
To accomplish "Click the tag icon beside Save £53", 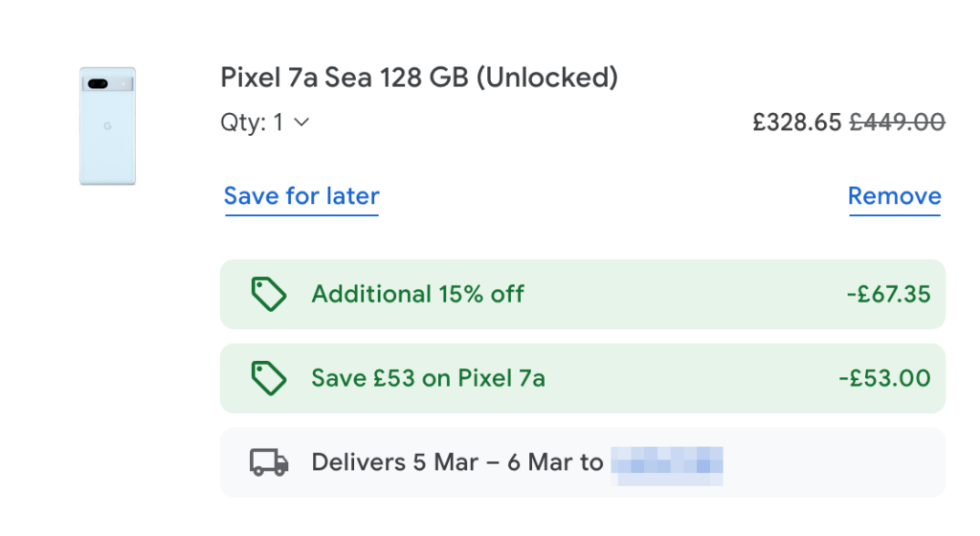I will point(268,378).
